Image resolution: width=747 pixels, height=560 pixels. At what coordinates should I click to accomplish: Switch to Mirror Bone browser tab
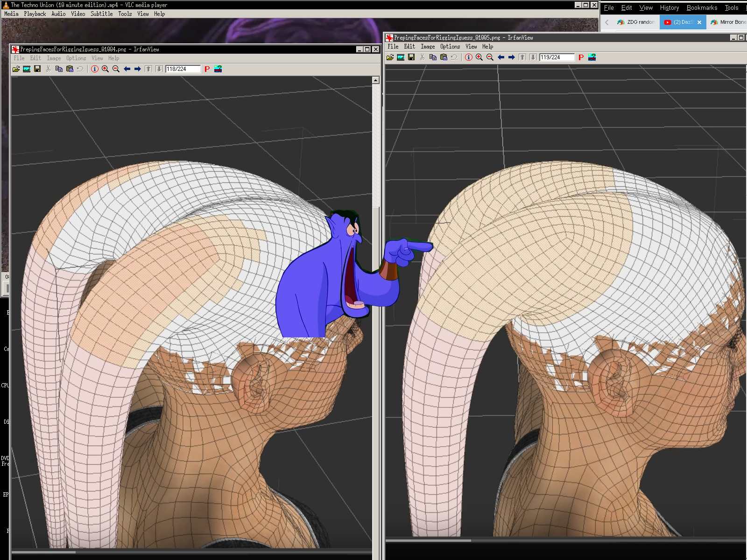727,22
